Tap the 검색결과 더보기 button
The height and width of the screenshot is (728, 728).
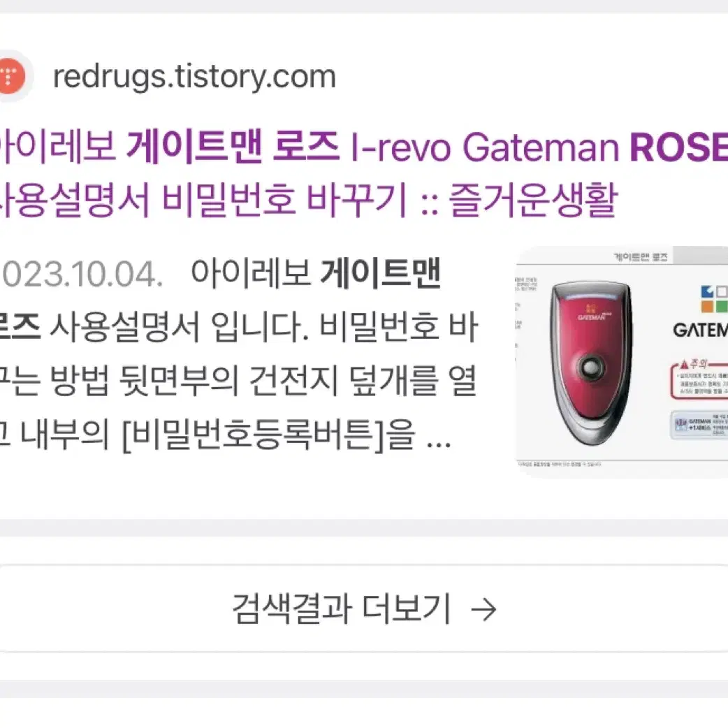(x=364, y=609)
